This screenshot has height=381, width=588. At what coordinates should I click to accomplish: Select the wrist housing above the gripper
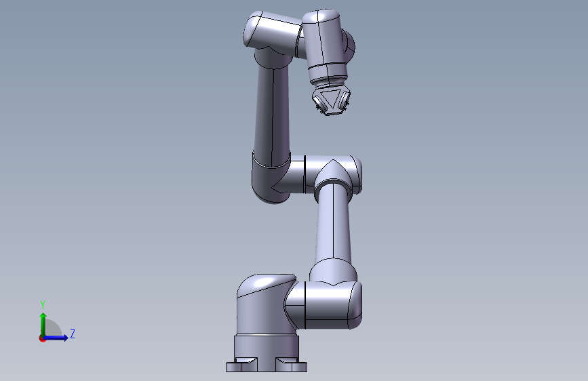(x=325, y=45)
